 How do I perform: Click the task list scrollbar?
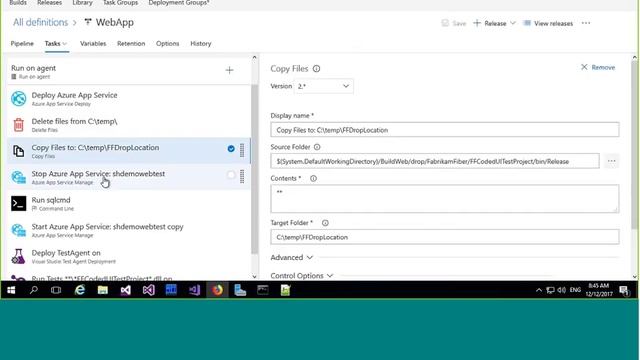coord(254,169)
